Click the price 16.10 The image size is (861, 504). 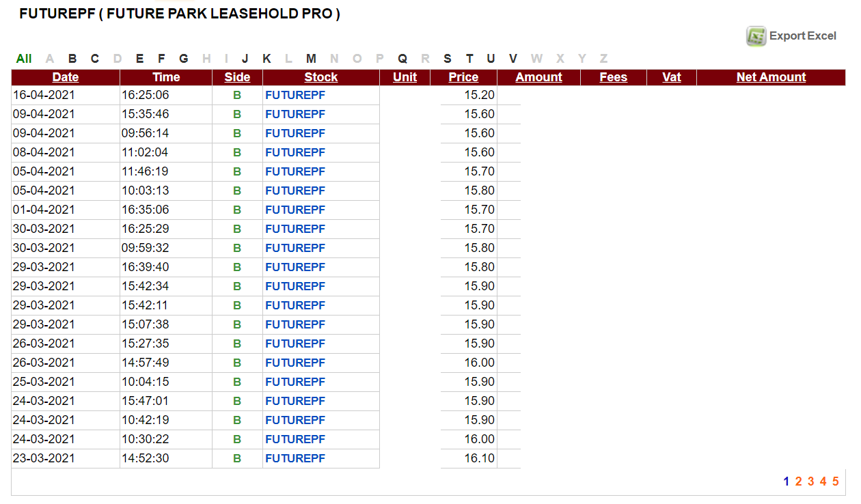point(480,458)
